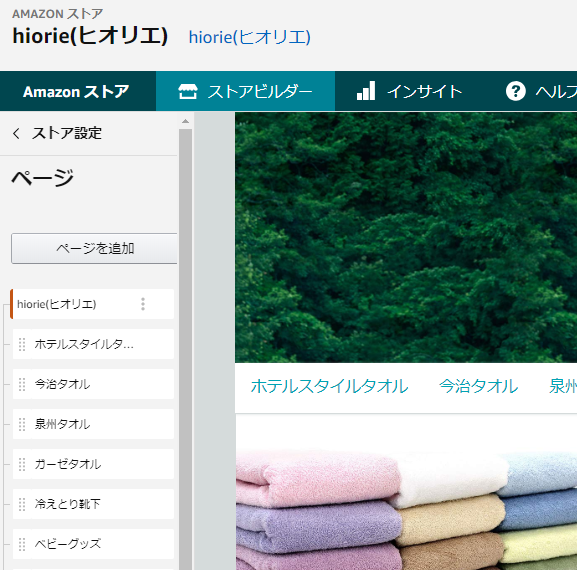
Task: Click the ページ section heading
Action: click(42, 178)
